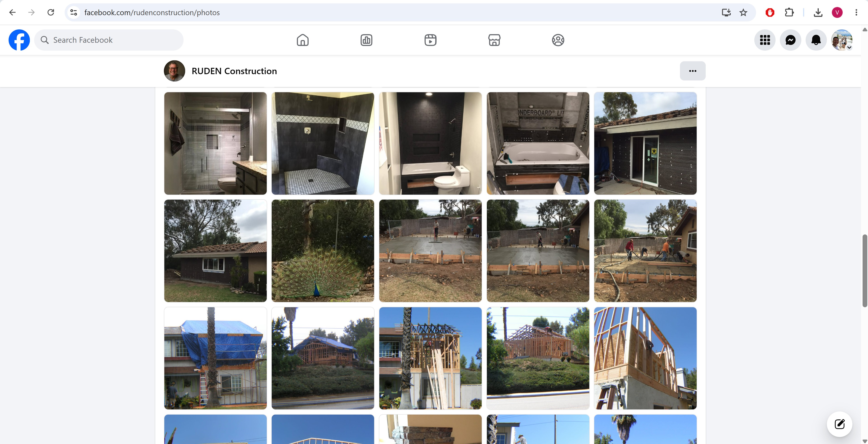
Task: Open the Wonderboard bathtub installation photo
Action: (x=538, y=143)
